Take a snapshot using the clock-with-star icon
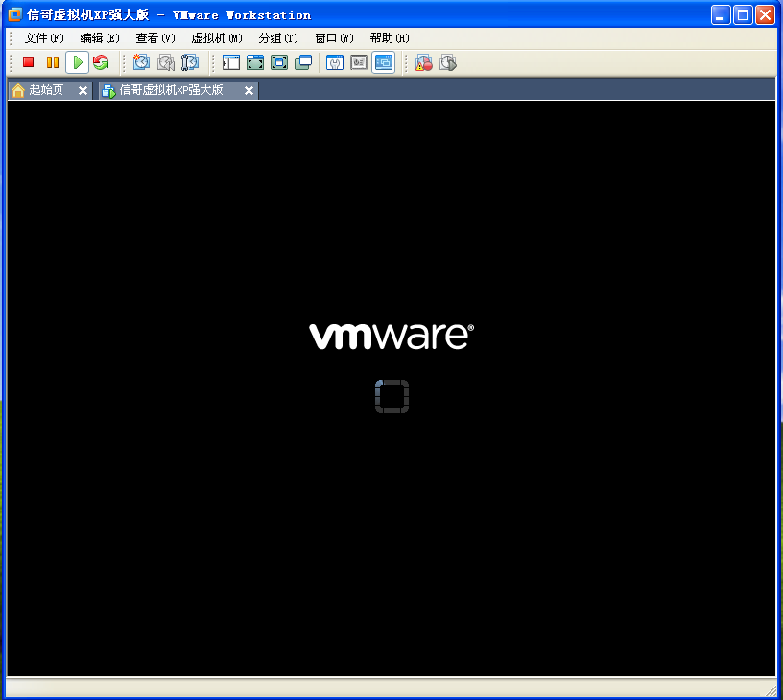This screenshot has width=783, height=700. 141,62
